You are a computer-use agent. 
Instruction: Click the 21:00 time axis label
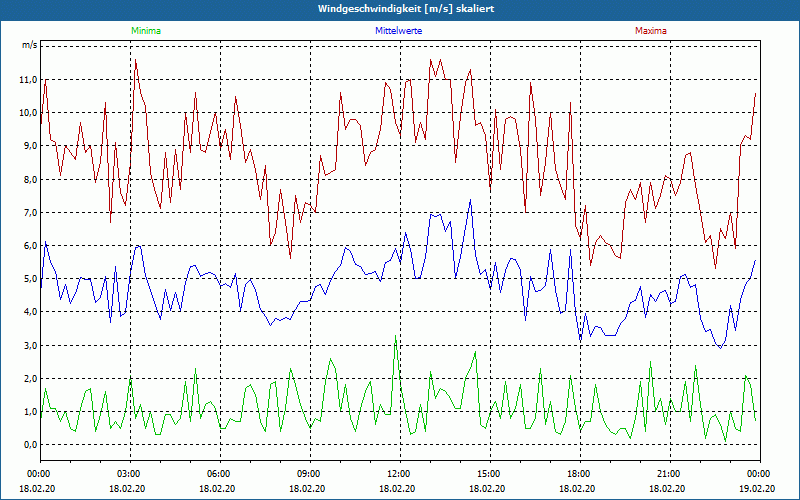(669, 474)
